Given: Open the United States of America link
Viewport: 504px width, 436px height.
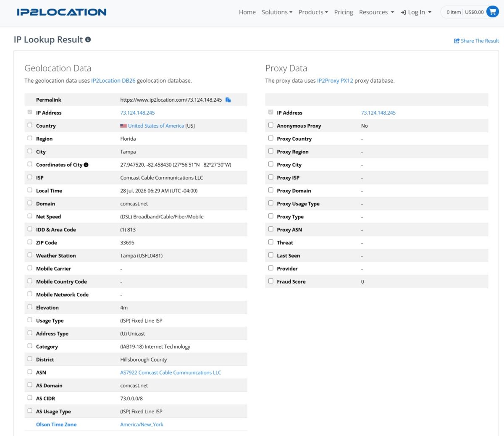Looking at the screenshot, I should [156, 126].
